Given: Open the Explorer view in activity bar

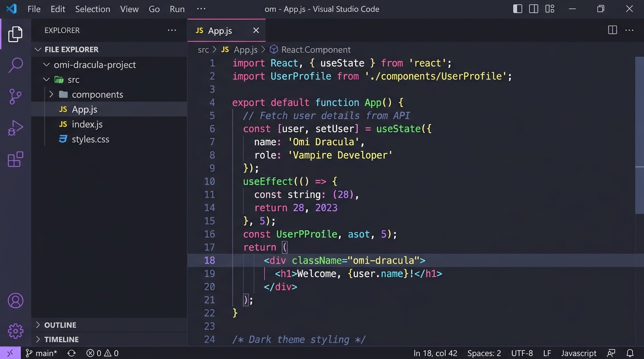Looking at the screenshot, I should pyautogui.click(x=15, y=34).
